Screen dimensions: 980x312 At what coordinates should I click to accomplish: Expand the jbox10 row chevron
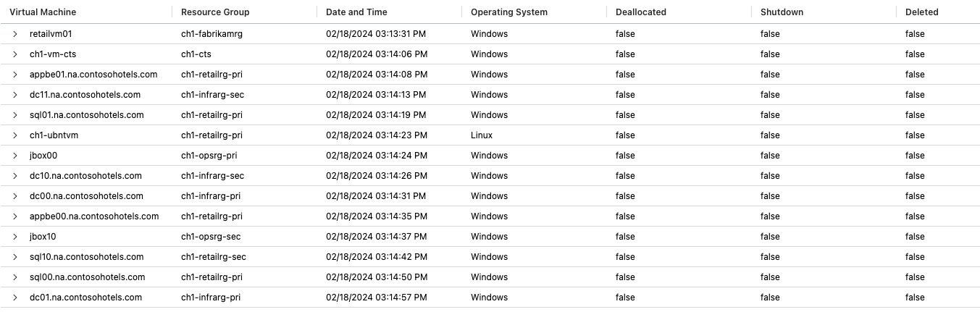14,237
